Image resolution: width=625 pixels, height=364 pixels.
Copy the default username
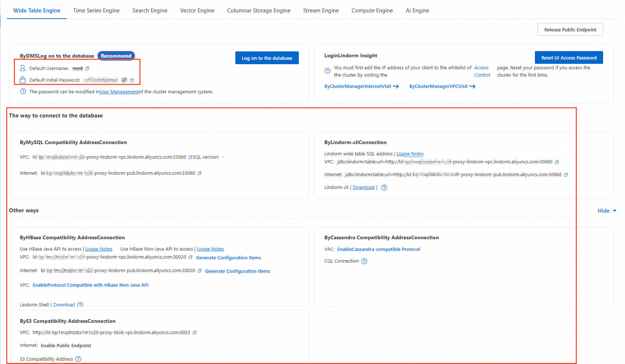[87, 69]
